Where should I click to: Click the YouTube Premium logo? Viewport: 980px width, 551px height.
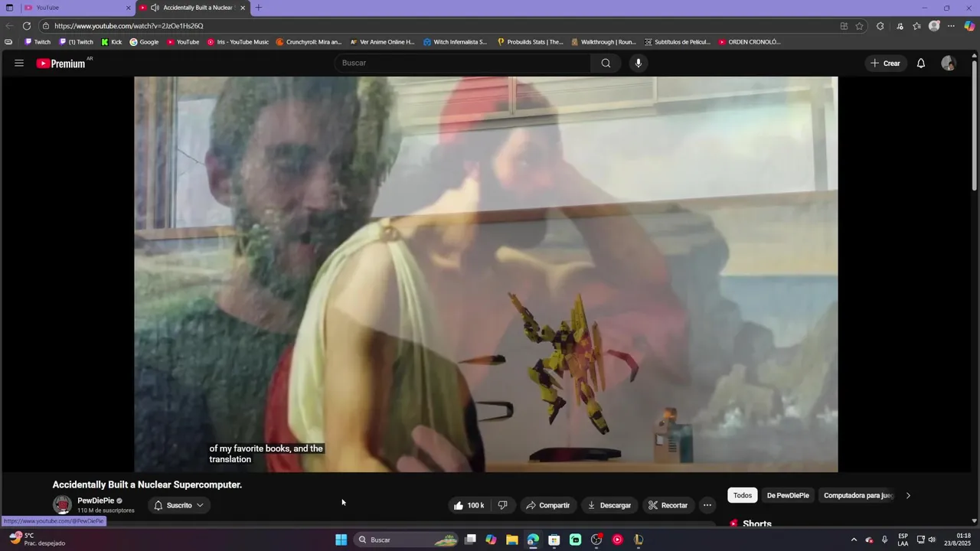pos(60,64)
